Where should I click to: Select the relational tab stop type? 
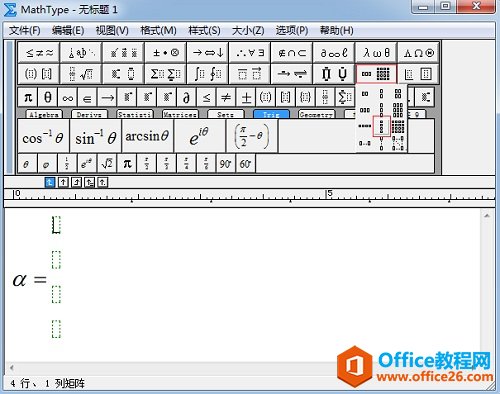point(90,182)
